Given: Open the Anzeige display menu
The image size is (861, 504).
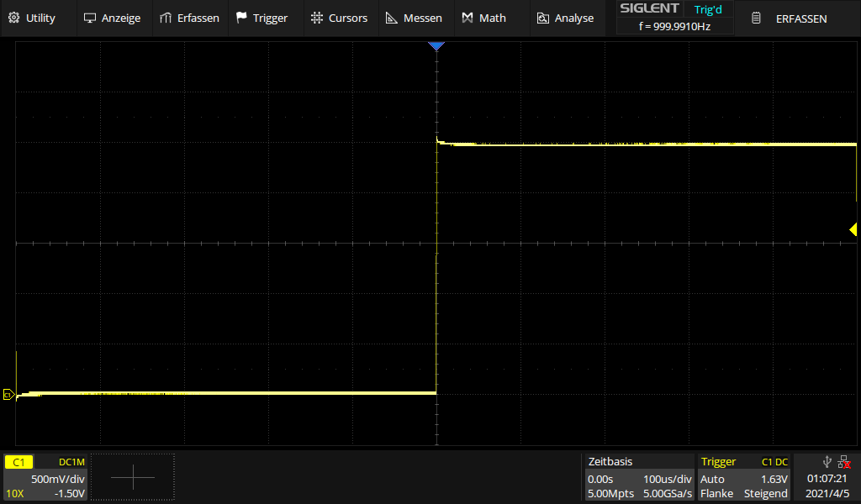Looking at the screenshot, I should [x=113, y=18].
